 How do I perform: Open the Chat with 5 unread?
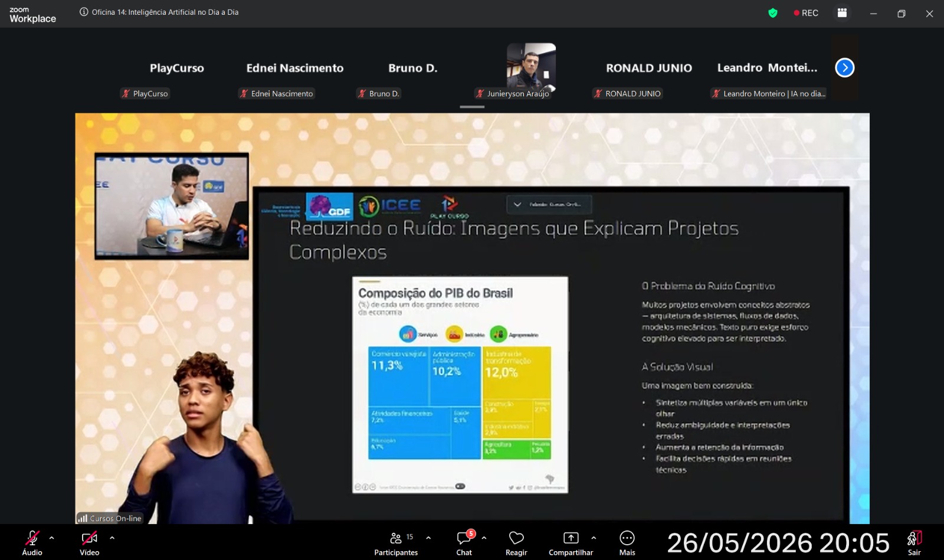464,543
